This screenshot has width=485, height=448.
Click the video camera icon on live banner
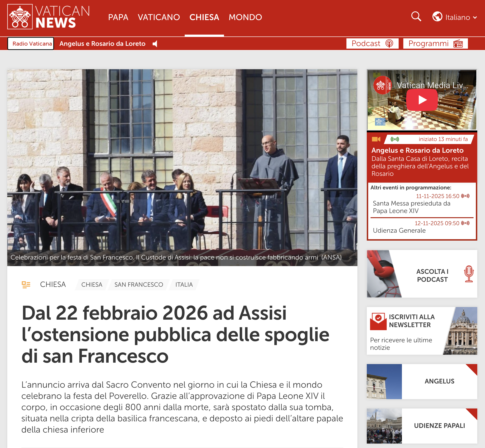pos(377,139)
